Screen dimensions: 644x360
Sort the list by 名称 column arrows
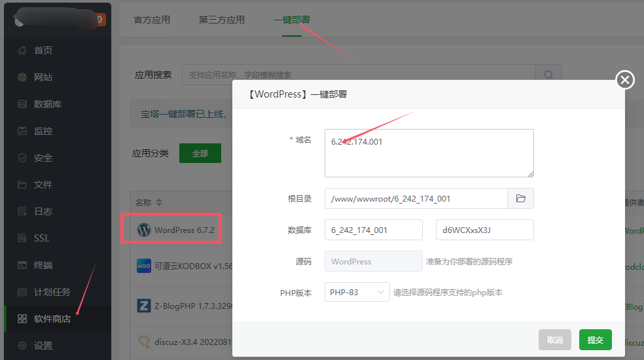[x=159, y=202]
